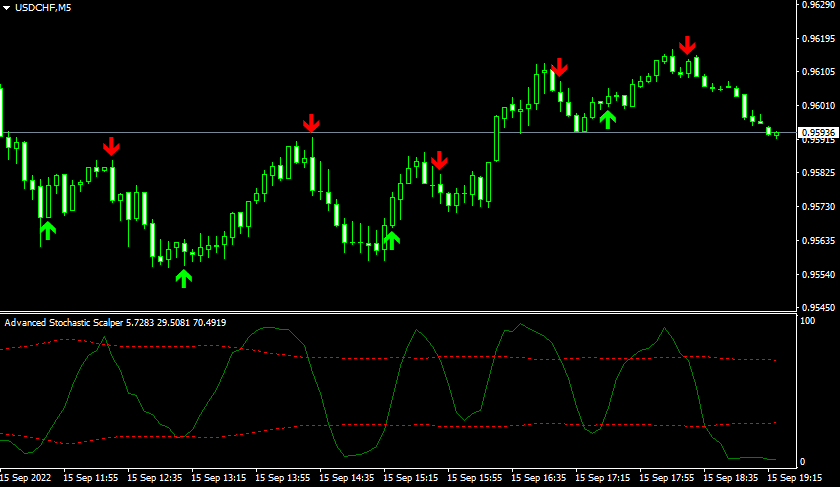Select the rightmost green buy arrow
The height and width of the screenshot is (487, 840).
coord(607,119)
